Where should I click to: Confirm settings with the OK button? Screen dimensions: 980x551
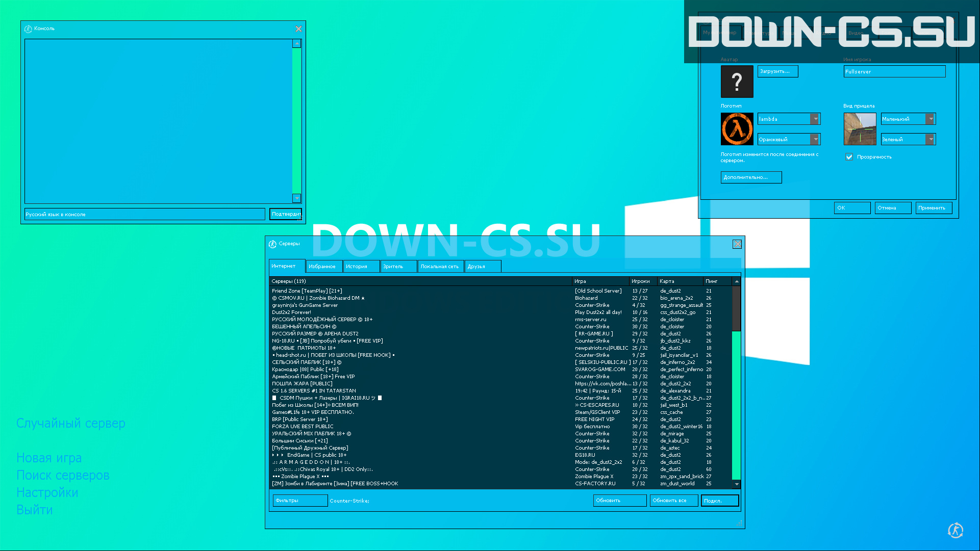852,208
